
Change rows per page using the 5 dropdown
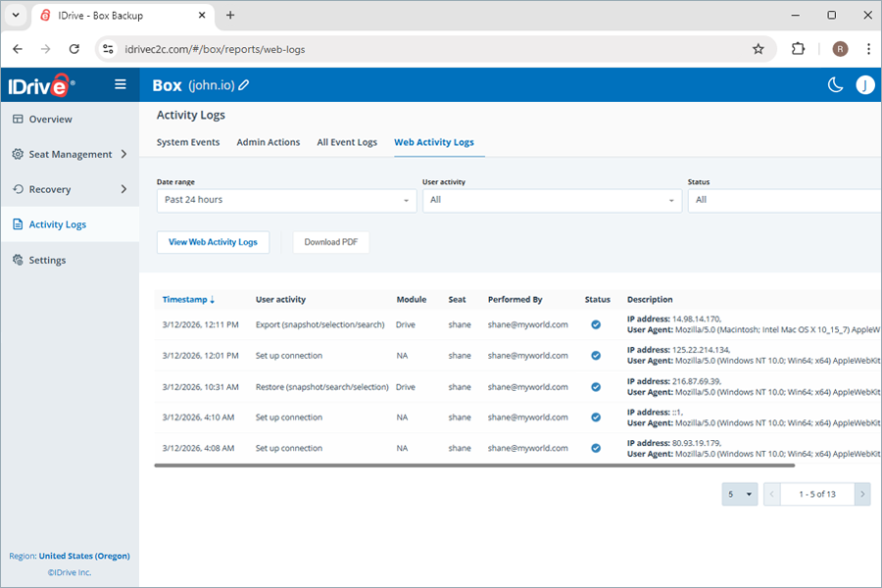(740, 494)
